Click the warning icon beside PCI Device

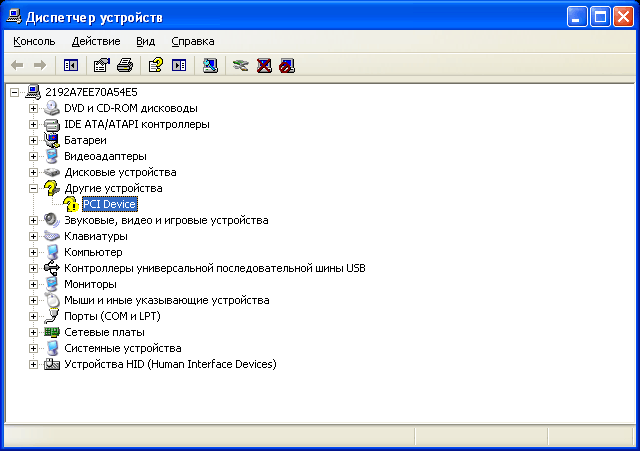(x=71, y=204)
